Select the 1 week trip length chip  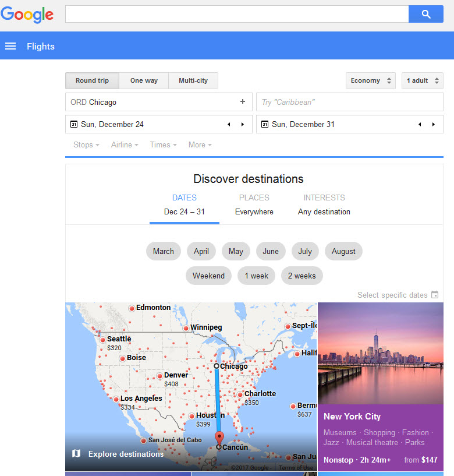coord(256,276)
